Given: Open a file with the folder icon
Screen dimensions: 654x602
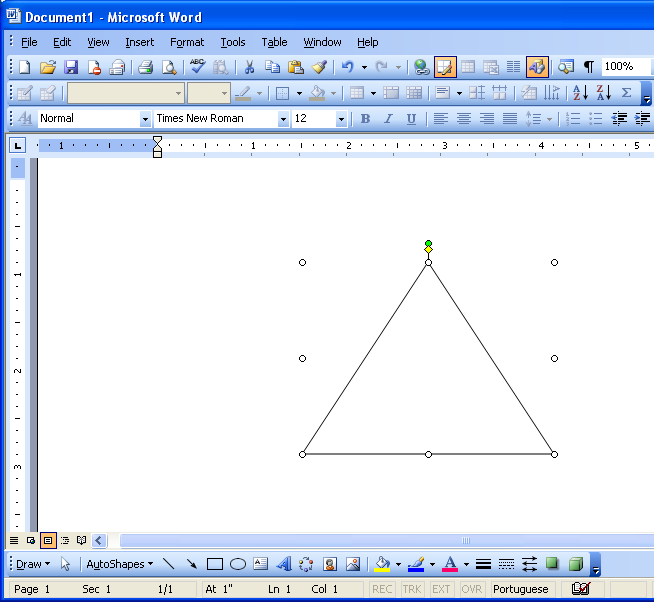Looking at the screenshot, I should [x=48, y=67].
